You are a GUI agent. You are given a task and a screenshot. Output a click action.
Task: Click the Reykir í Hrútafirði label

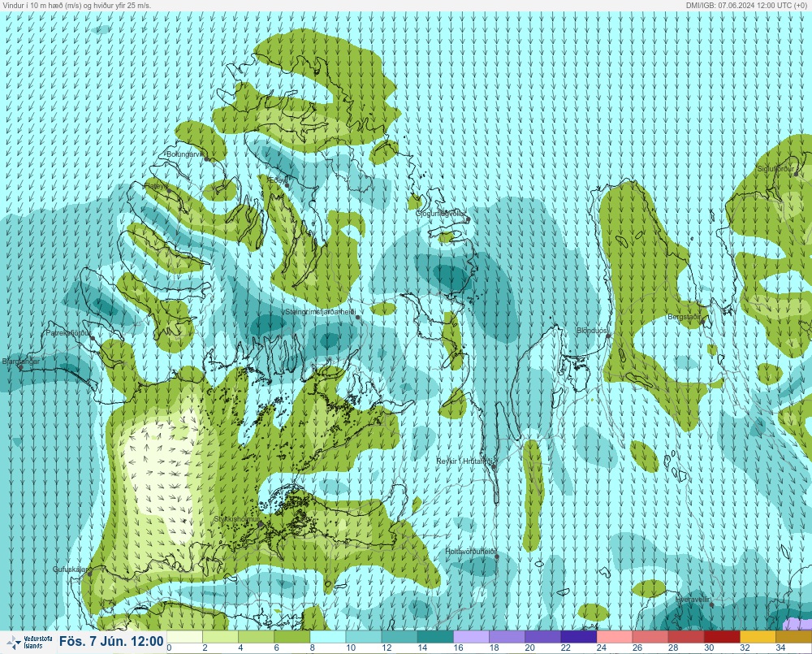[x=466, y=461]
